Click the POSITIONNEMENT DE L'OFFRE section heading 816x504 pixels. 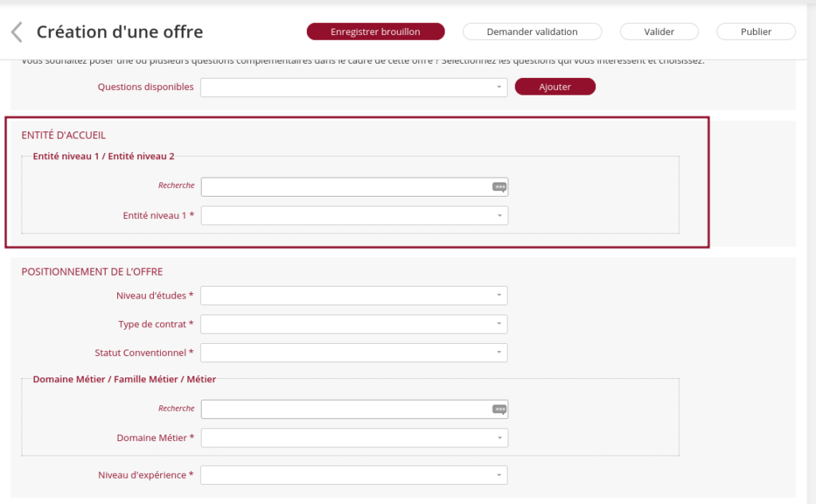(92, 272)
